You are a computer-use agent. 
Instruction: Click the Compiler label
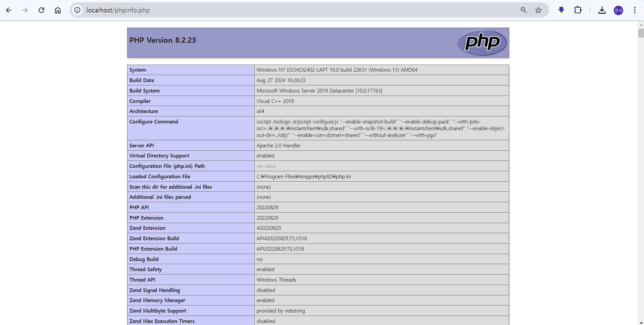click(140, 101)
